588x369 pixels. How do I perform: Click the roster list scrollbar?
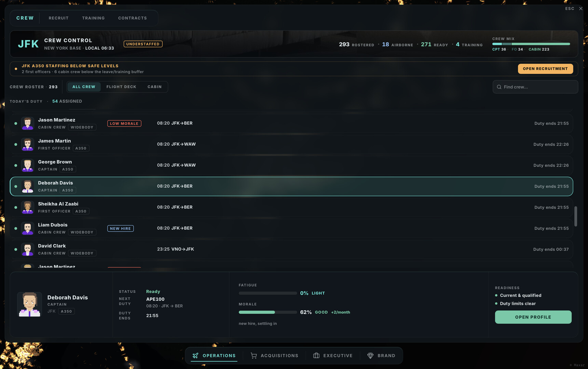pos(576,216)
